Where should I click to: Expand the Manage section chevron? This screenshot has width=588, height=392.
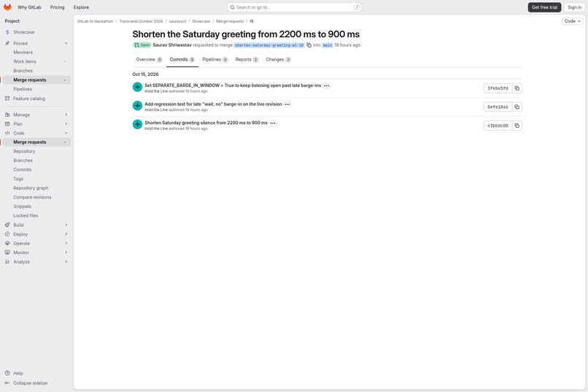point(66,115)
